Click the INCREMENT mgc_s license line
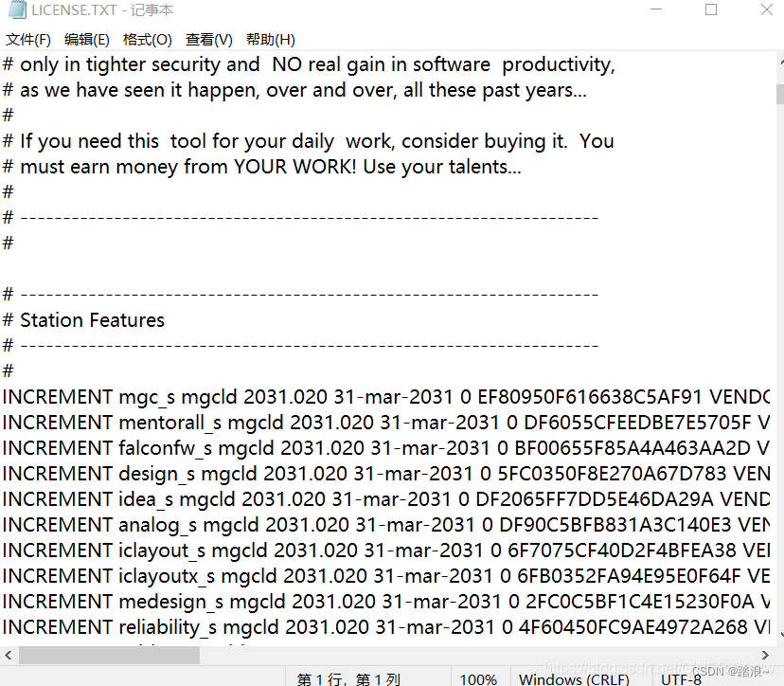This screenshot has height=686, width=784. click(385, 397)
